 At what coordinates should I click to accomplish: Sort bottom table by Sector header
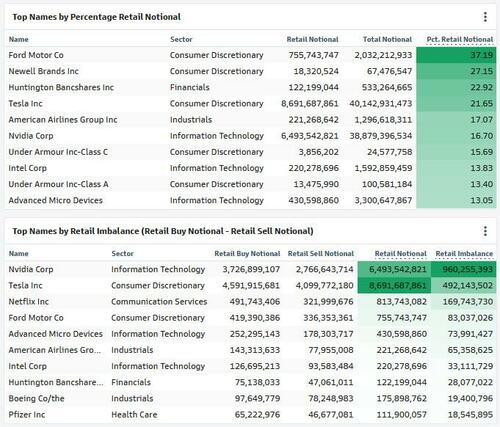coord(122,254)
